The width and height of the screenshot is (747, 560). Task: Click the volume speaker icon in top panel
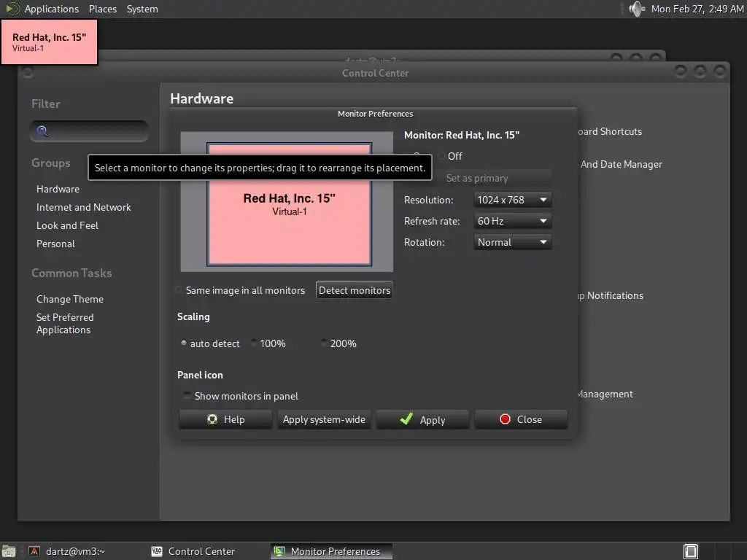coord(636,9)
